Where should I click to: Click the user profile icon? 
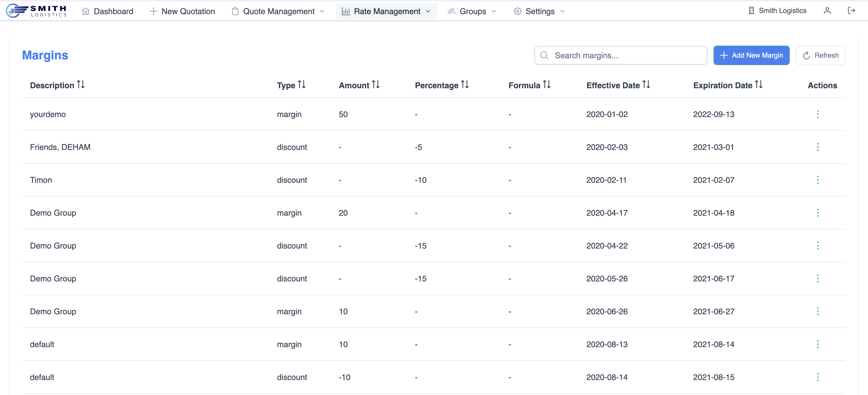827,11
